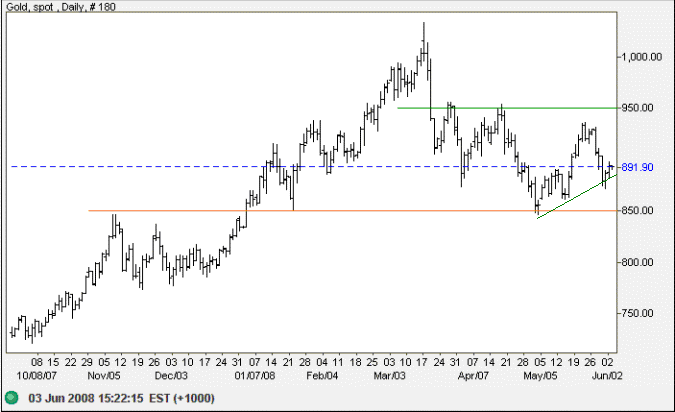Click the 750.00 price axis label

pos(638,313)
